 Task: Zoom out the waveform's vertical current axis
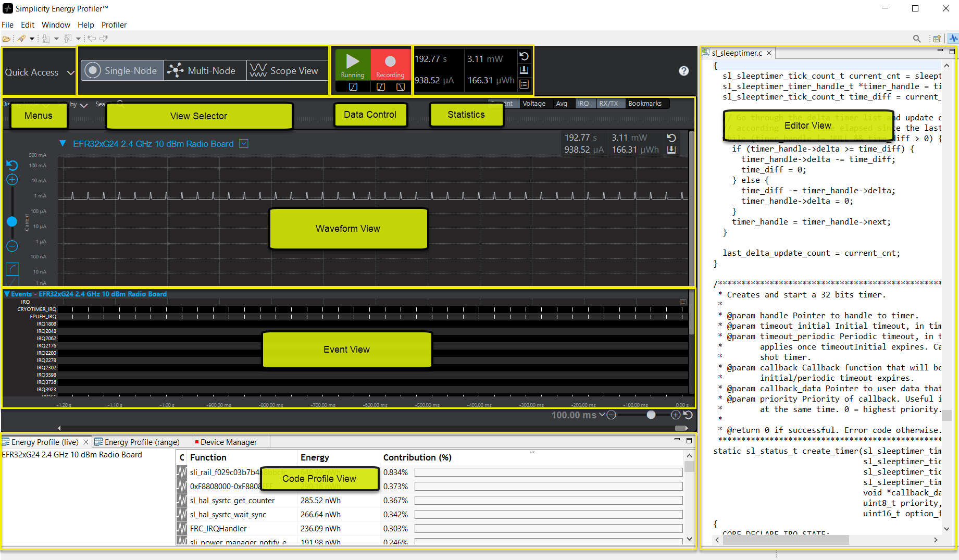(x=12, y=246)
